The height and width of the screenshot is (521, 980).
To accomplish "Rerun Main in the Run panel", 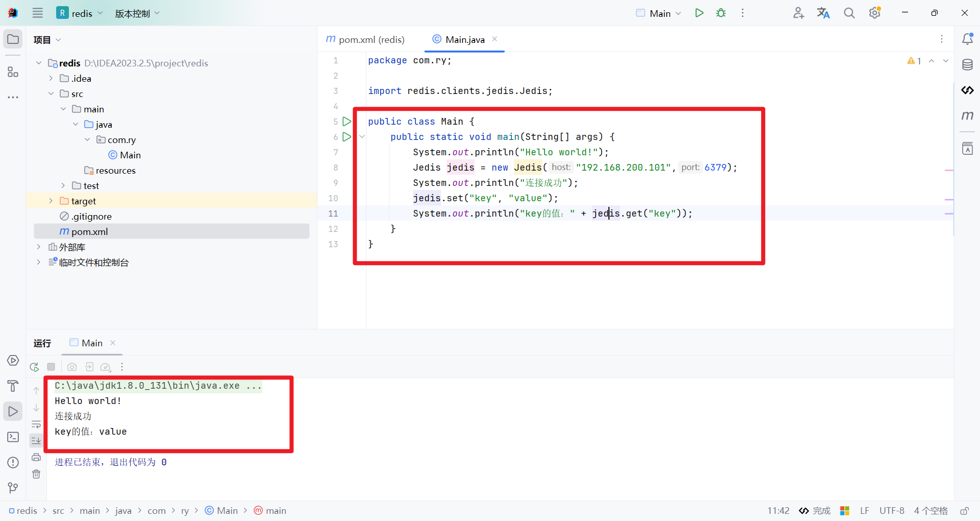I will tap(34, 367).
